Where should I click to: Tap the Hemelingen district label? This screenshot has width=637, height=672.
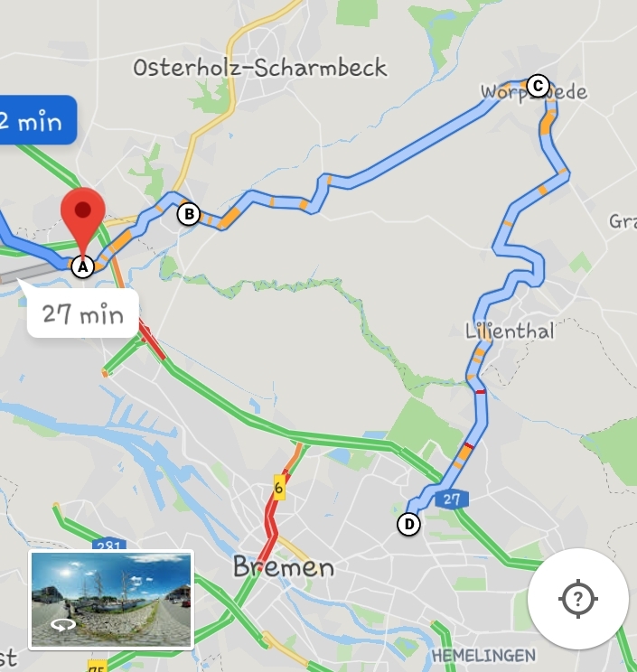click(483, 655)
